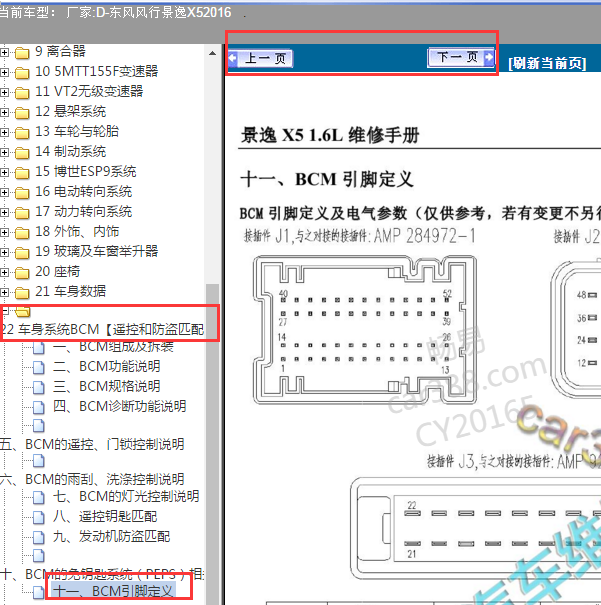
Task: Open 三、BCM规格说明 page
Action: pyautogui.click(x=106, y=386)
